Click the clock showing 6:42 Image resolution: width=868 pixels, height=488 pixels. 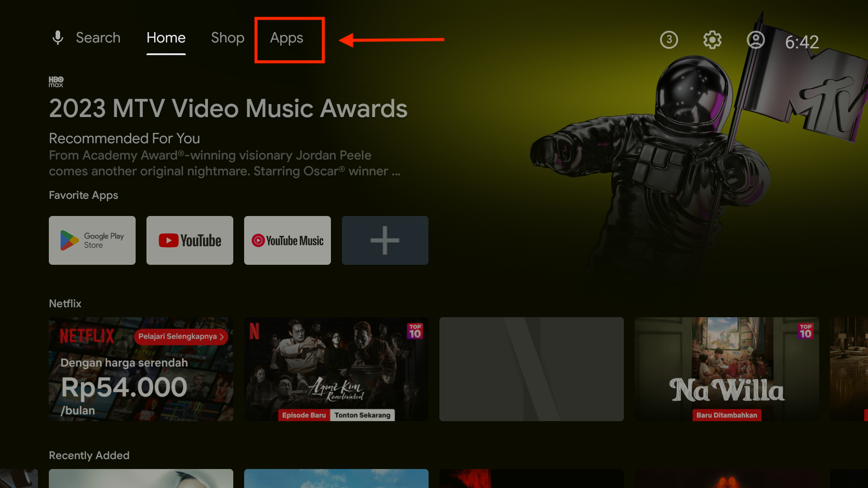(x=802, y=42)
